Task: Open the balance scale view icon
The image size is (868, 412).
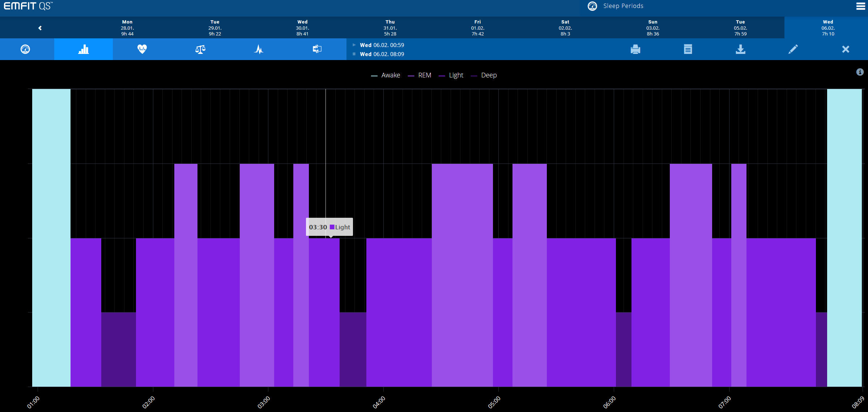Action: [200, 49]
